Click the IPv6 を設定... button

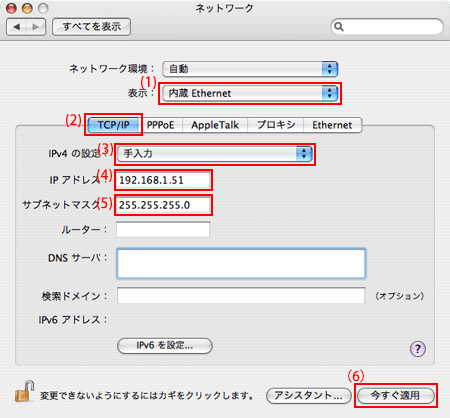(165, 346)
